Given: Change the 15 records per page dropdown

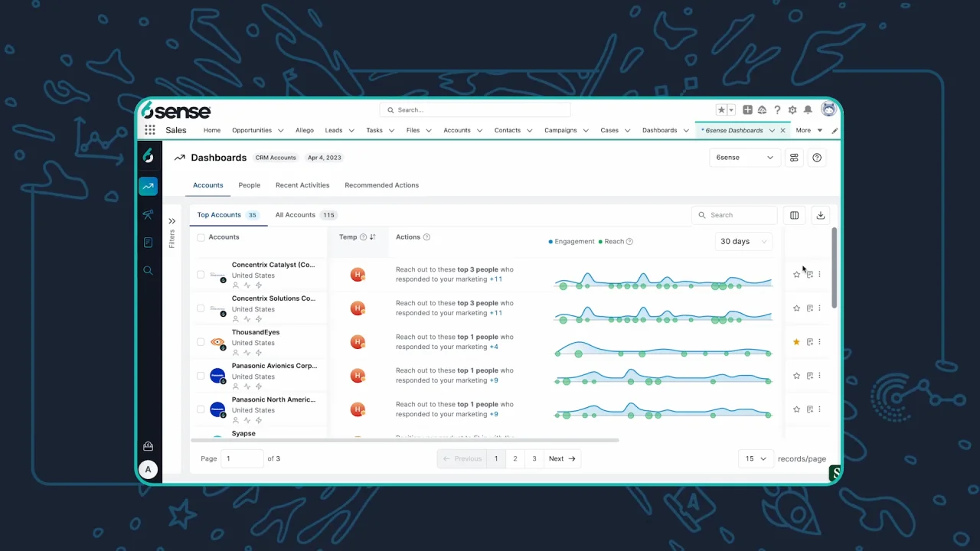Looking at the screenshot, I should click(756, 459).
